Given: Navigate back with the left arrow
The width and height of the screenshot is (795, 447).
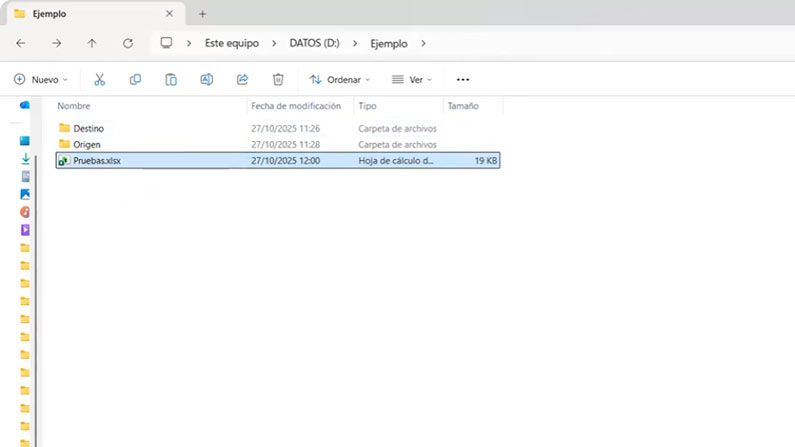Looking at the screenshot, I should point(21,44).
